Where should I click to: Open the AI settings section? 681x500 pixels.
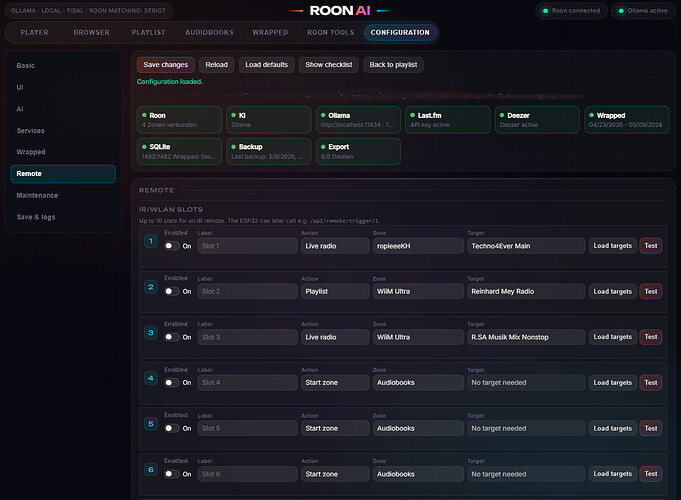pyautogui.click(x=63, y=109)
